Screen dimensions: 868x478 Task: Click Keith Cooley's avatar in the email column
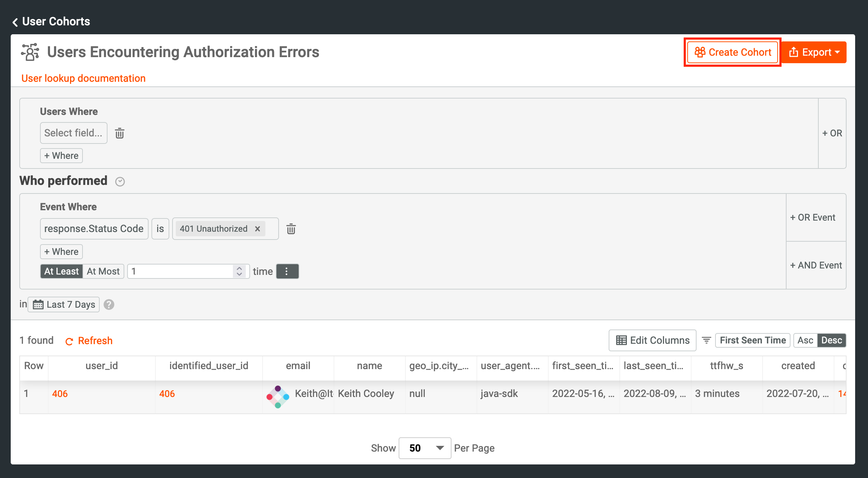click(278, 396)
